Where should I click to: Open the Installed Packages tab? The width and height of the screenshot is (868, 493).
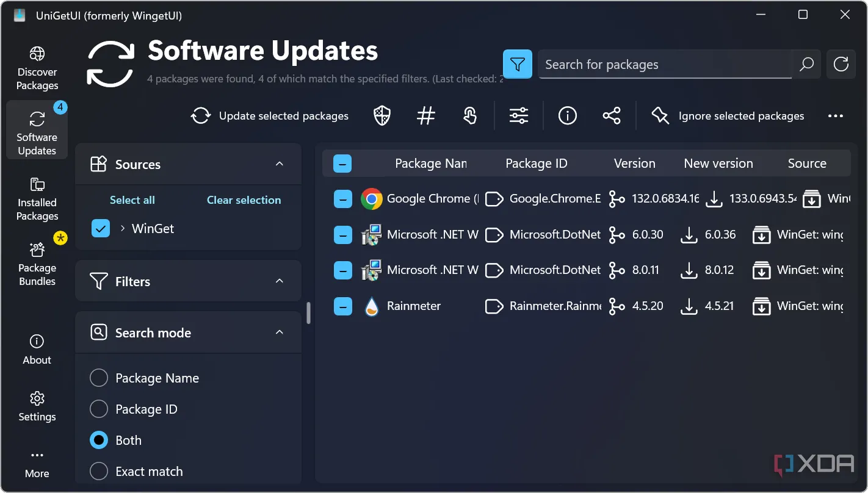coord(37,199)
